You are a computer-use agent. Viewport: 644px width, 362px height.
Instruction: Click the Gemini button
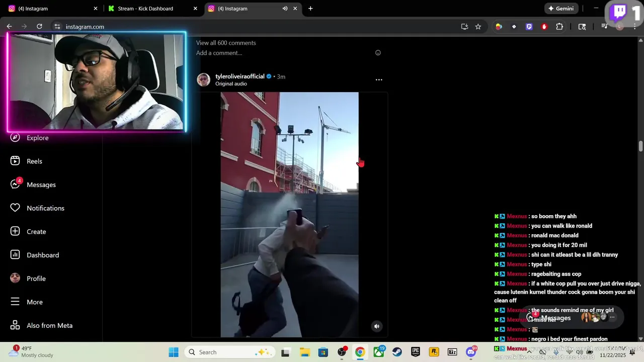tap(560, 9)
